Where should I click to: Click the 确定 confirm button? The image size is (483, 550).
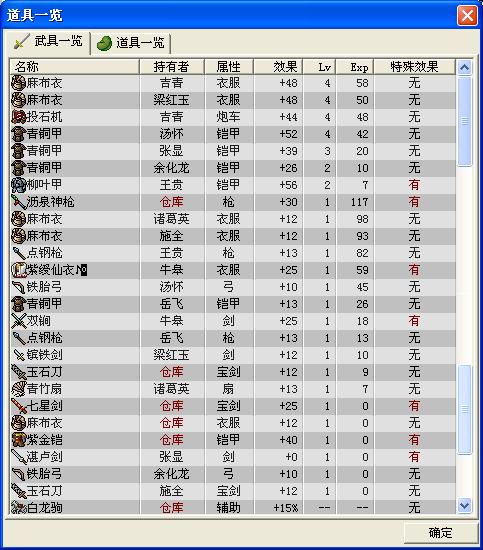(440, 533)
